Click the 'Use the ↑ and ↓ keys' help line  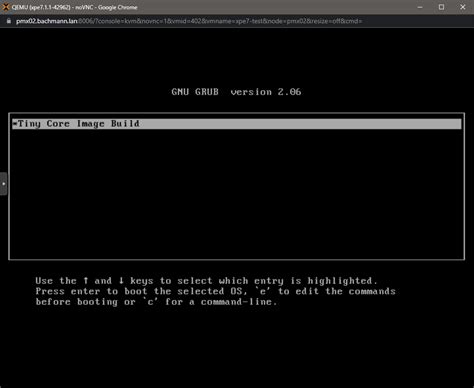click(206, 281)
